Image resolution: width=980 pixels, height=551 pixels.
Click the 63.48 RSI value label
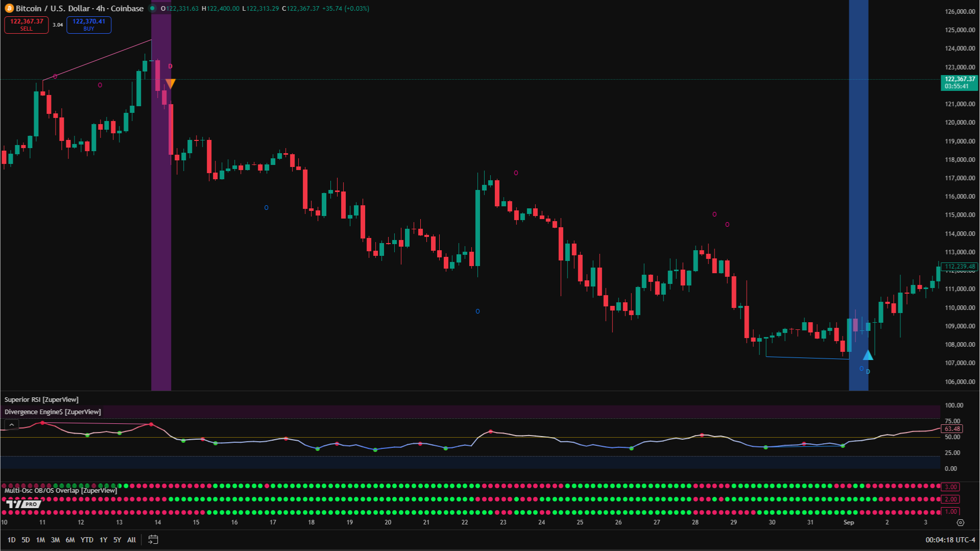click(x=952, y=429)
